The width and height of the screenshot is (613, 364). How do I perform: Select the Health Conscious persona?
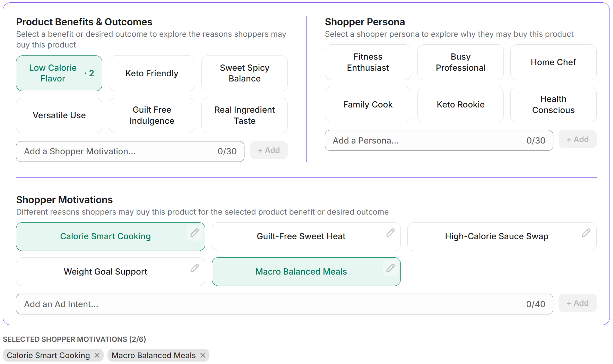[553, 104]
